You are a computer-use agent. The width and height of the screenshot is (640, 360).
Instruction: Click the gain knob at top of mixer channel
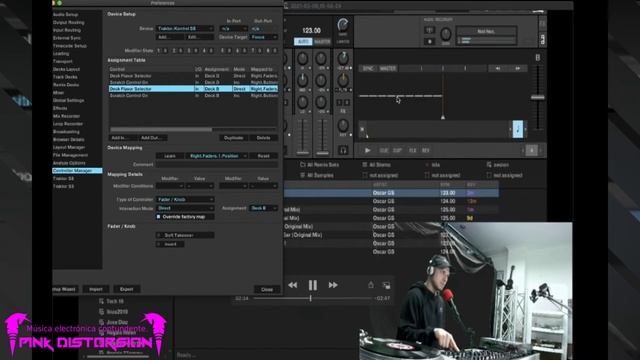343,58
